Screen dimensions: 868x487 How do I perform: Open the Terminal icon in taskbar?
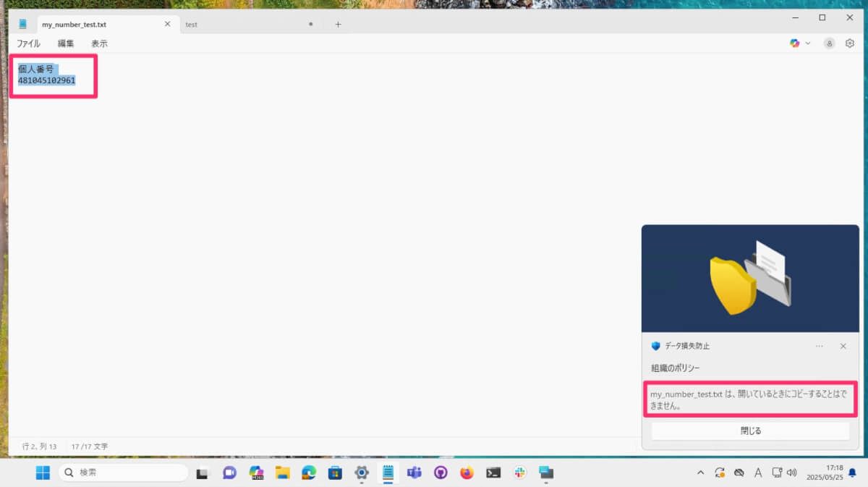[493, 473]
